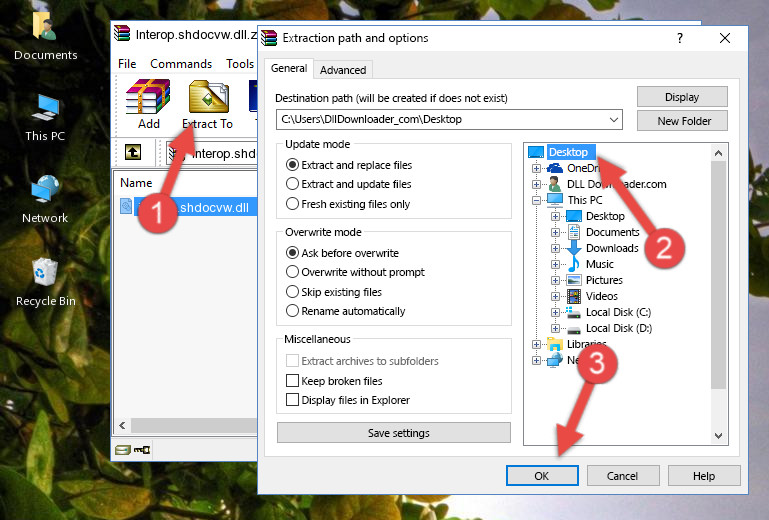Select Documents in the folder tree
Image resolution: width=769 pixels, height=520 pixels.
(613, 233)
